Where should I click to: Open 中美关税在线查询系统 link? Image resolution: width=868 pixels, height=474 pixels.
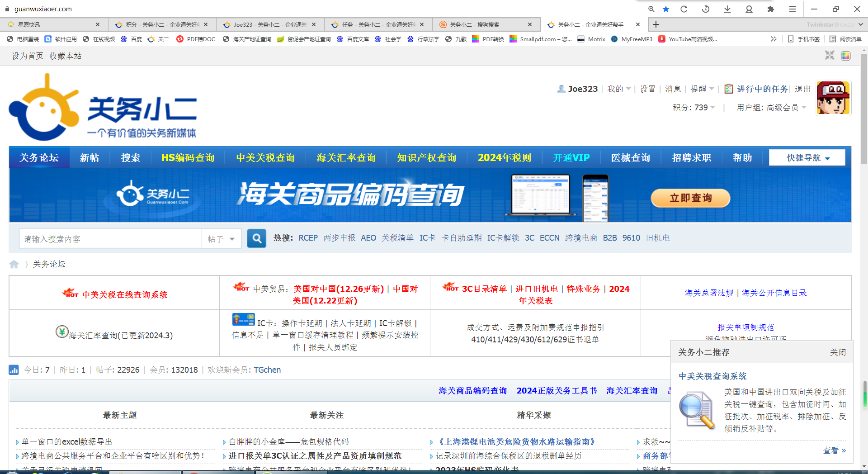click(x=125, y=295)
